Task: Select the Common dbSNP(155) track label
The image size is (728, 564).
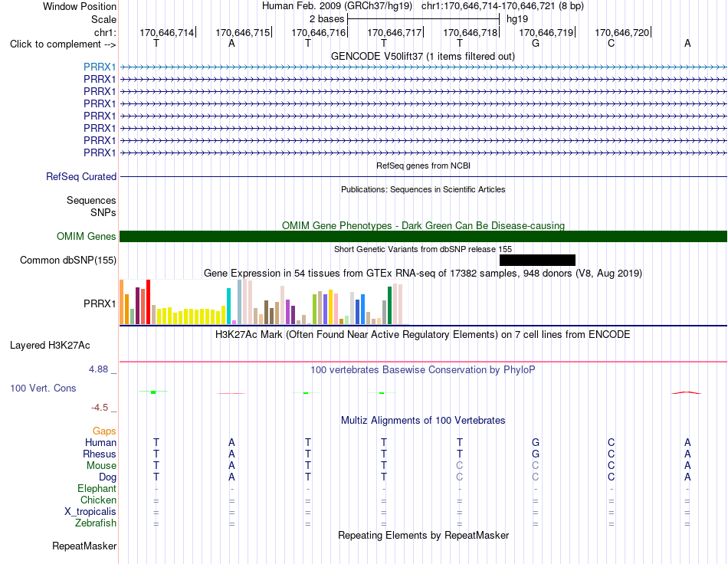Action: (x=67, y=260)
